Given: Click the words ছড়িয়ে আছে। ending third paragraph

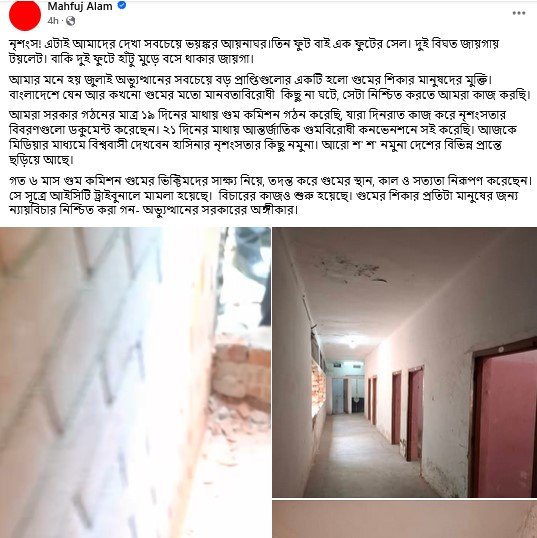Looking at the screenshot, I should [41, 160].
